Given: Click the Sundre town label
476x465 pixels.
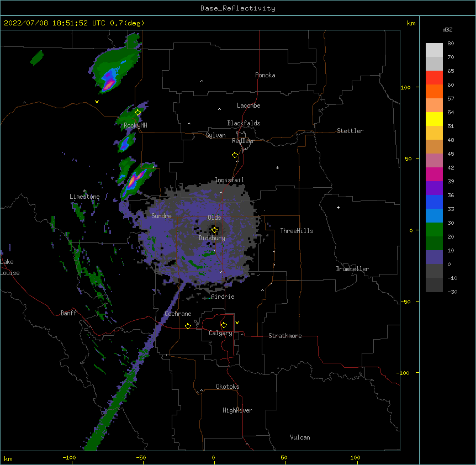Looking at the screenshot, I should point(161,216).
